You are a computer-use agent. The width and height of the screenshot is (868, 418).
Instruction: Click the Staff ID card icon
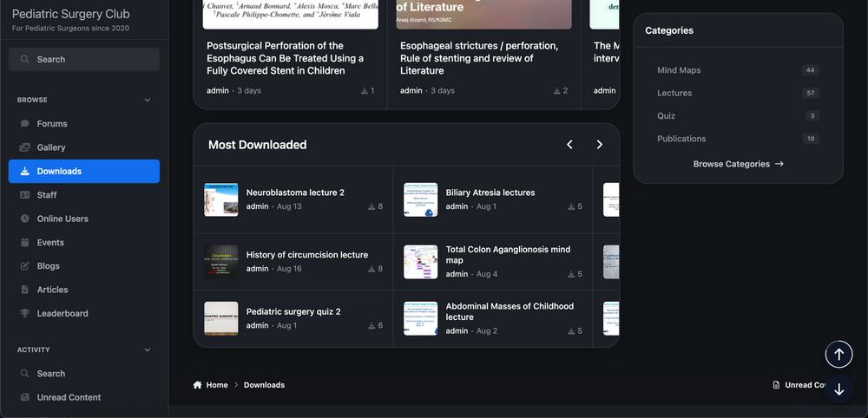pos(25,195)
